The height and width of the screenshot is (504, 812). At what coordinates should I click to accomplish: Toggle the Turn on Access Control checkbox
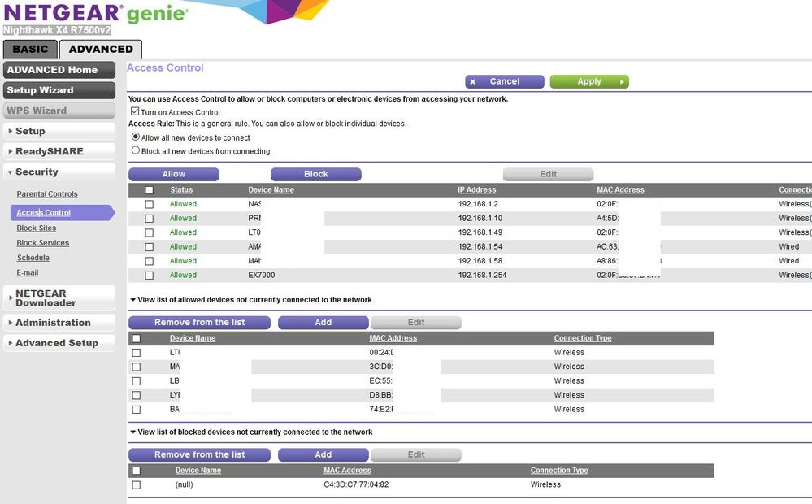[x=136, y=112]
